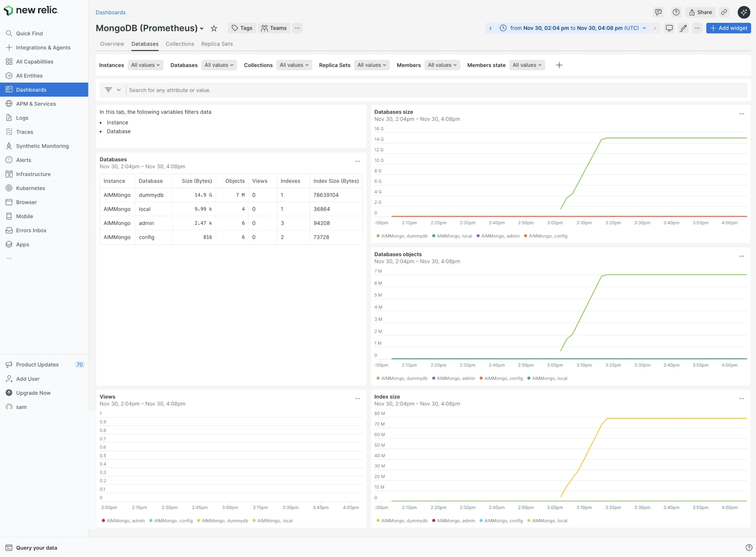This screenshot has height=557, width=756.
Task: Toggle AIMMongo, local in Databases objects legend
Action: (547, 379)
